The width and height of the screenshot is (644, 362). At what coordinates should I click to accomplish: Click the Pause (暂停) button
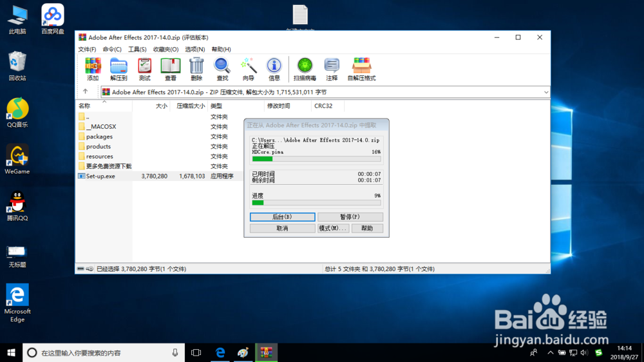350,216
